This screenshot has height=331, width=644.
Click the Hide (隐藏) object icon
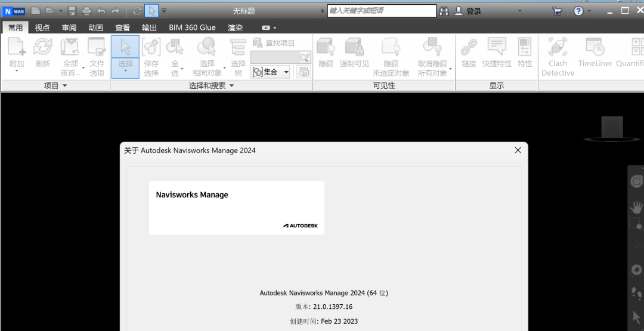[x=326, y=48]
